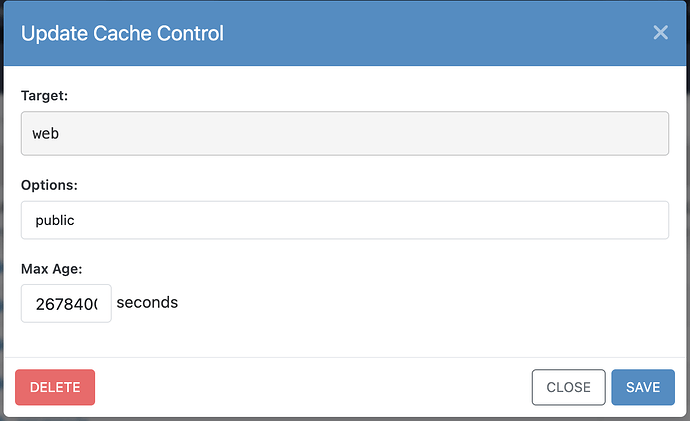690x421 pixels.
Task: Select the public text in Options
Action: [x=55, y=220]
